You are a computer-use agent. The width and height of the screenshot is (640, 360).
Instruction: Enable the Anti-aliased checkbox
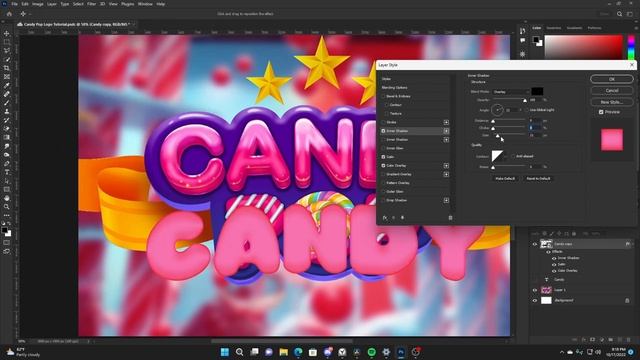pyautogui.click(x=513, y=156)
